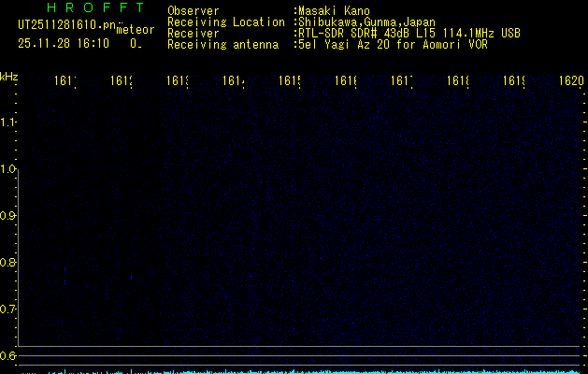Click the green meteor label

(136, 30)
